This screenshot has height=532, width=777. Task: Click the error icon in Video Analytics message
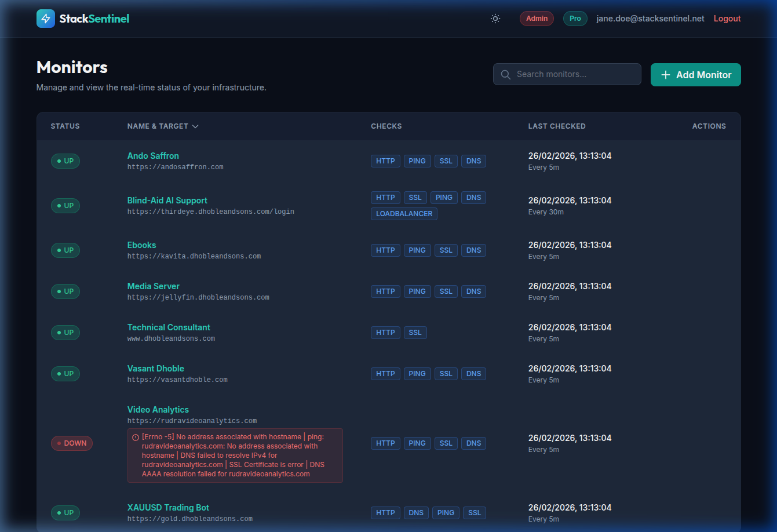pyautogui.click(x=136, y=438)
